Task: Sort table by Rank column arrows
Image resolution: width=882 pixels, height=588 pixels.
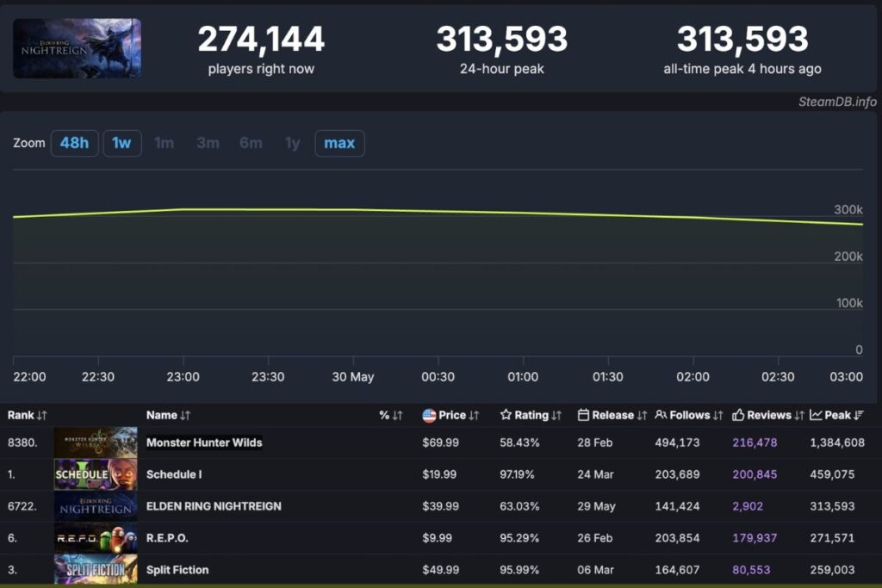Action: (41, 416)
